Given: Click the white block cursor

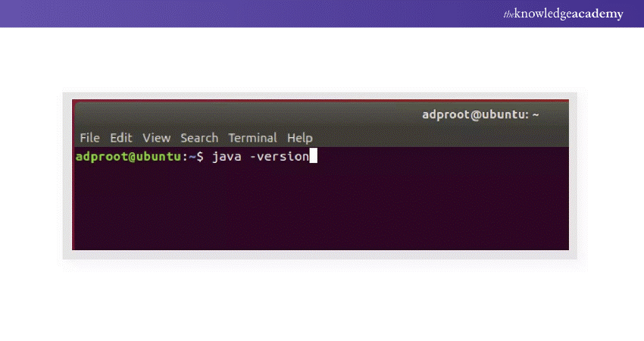Looking at the screenshot, I should pos(313,157).
